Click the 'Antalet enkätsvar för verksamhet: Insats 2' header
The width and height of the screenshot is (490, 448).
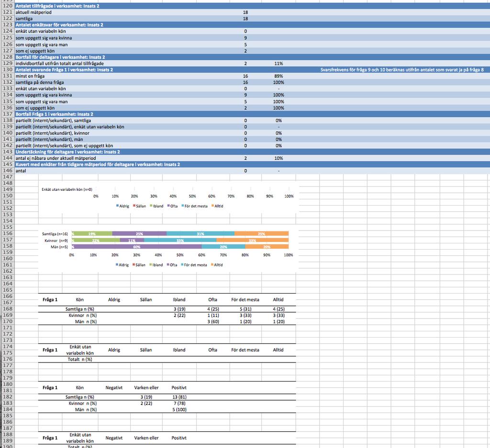(59, 25)
